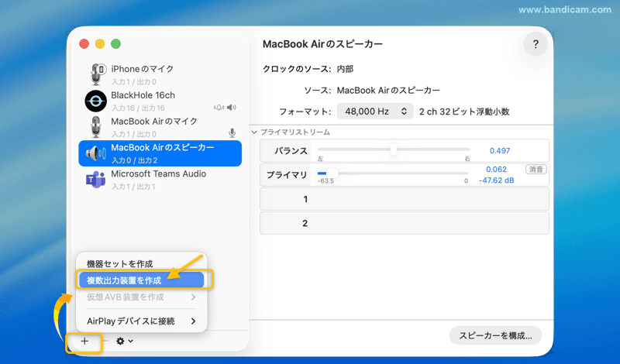Click the iPhone microphone device icon

pos(96,74)
